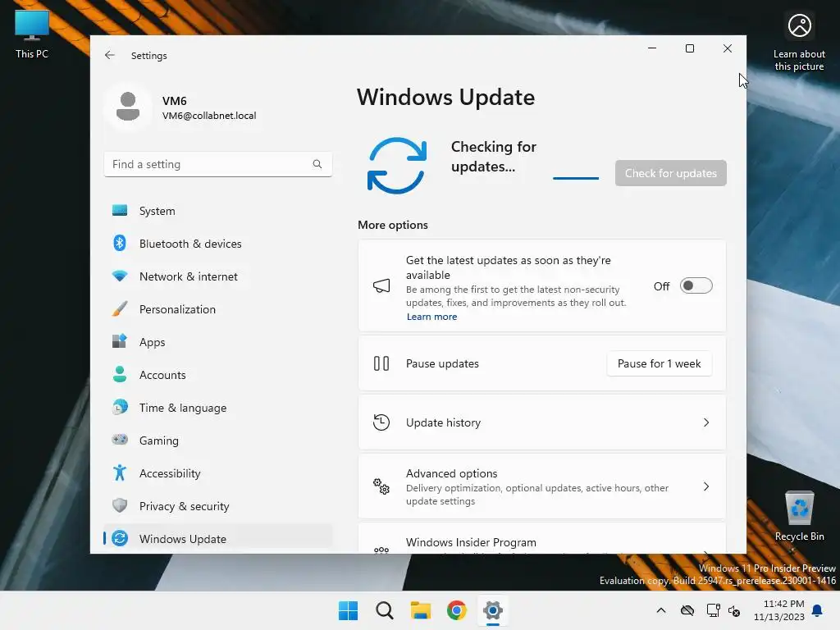Click the Network wifi icon in sidebar
840x630 pixels.
[x=120, y=276]
